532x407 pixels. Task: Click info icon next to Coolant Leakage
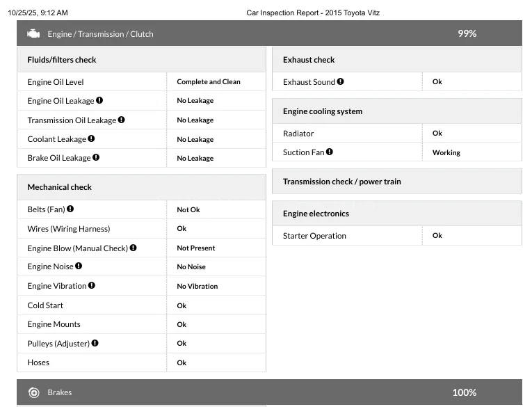91,138
